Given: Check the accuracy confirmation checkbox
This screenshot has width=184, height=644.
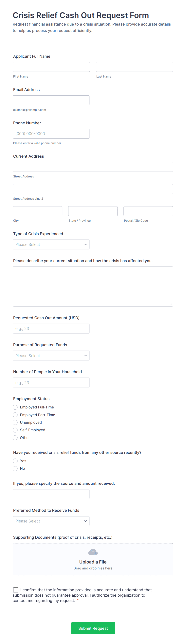Looking at the screenshot, I should click(x=16, y=590).
